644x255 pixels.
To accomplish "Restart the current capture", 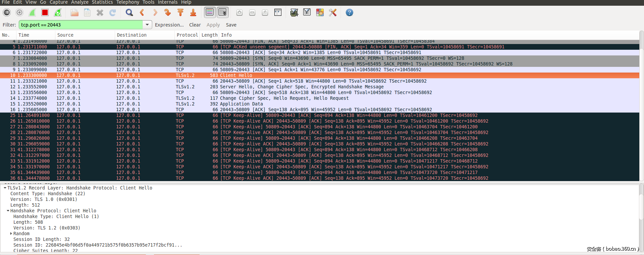I will 58,13.
